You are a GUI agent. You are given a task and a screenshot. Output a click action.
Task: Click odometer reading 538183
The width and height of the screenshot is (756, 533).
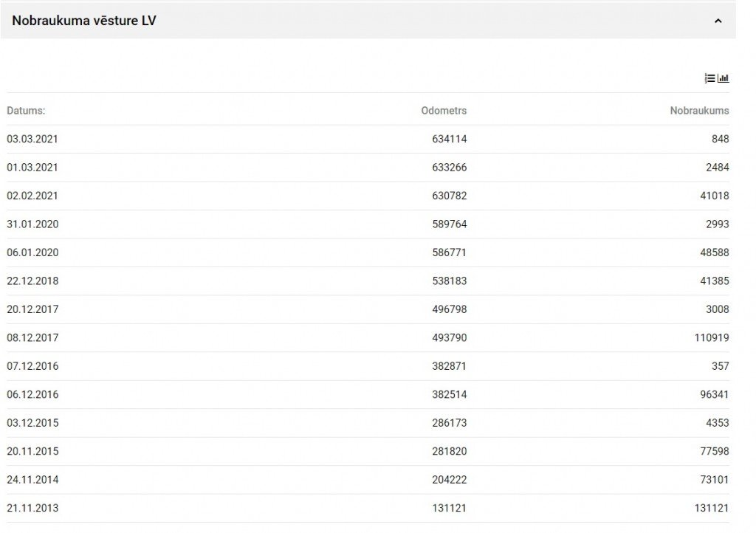pos(450,281)
